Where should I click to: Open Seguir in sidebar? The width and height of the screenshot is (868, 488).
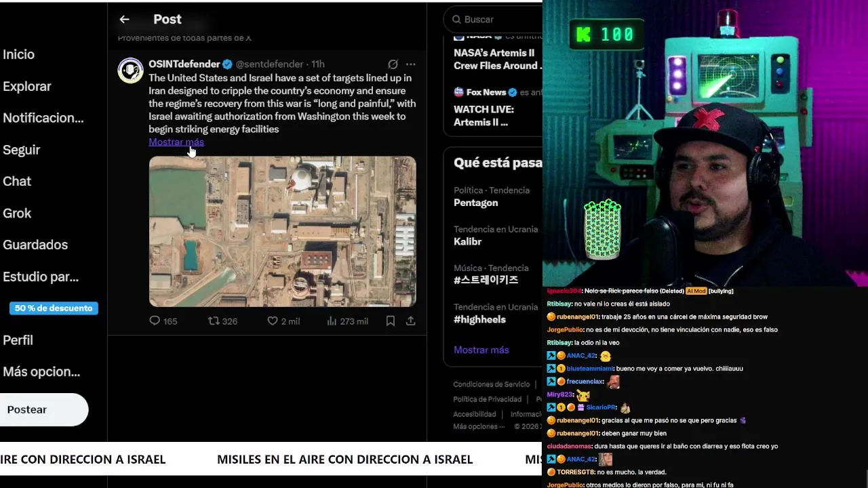coord(22,150)
